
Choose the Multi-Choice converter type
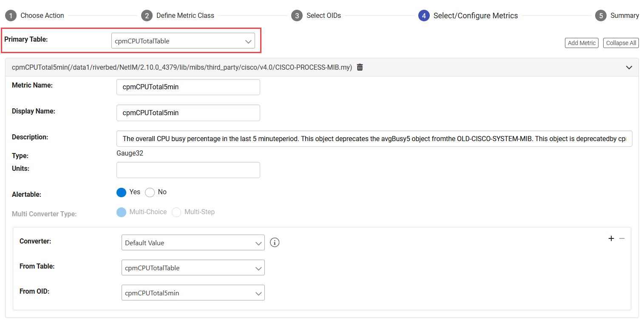click(122, 212)
